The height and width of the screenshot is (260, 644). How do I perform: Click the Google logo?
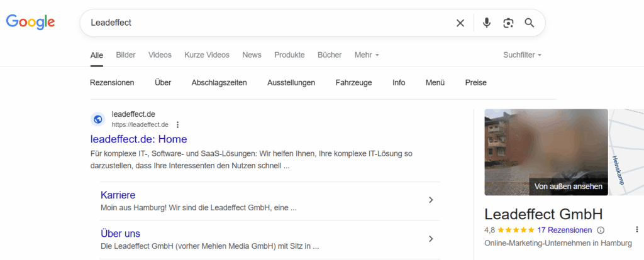30,22
